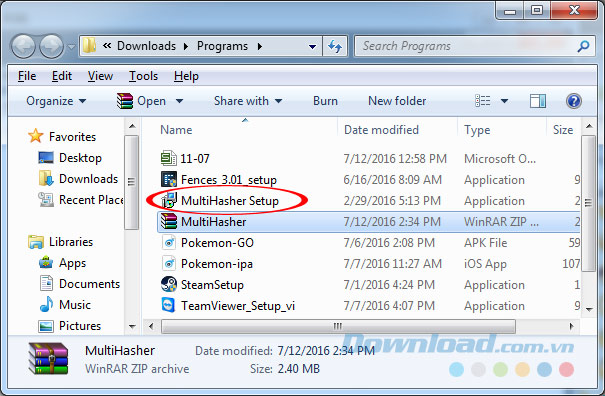This screenshot has height=396, width=605.
Task: Click the file name MultiHasher Setup
Action: click(230, 201)
